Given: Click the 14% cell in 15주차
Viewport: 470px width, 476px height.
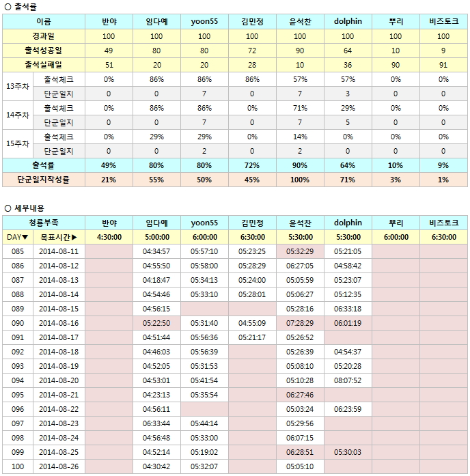Looking at the screenshot, I should [301, 137].
